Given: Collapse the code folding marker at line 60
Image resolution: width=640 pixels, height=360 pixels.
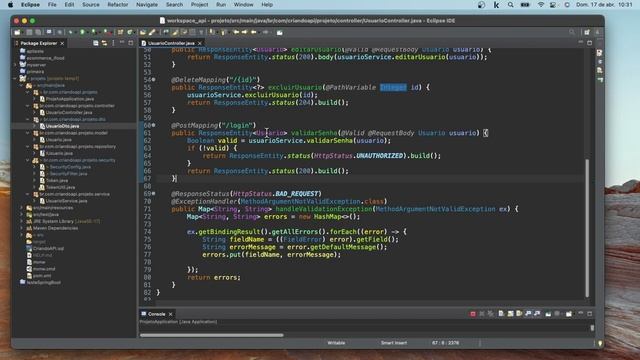Looking at the screenshot, I should (x=153, y=125).
